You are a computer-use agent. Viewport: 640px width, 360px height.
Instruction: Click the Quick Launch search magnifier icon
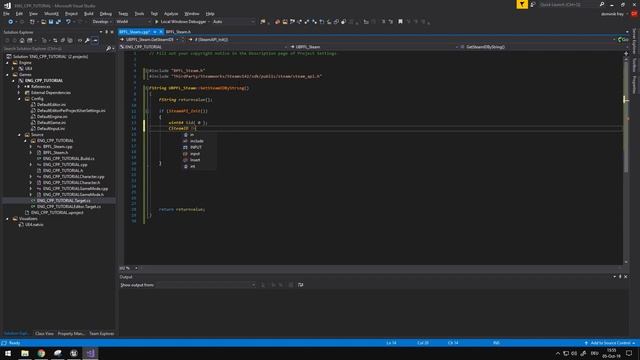(x=602, y=4)
